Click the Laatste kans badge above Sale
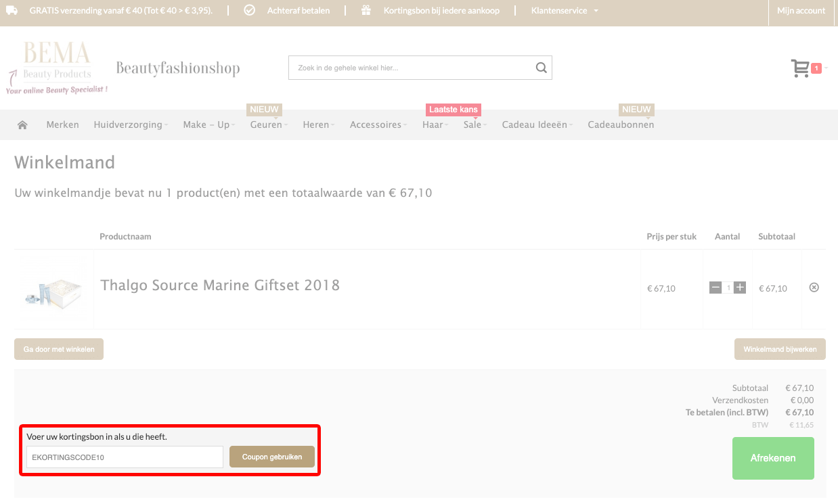 coord(454,109)
